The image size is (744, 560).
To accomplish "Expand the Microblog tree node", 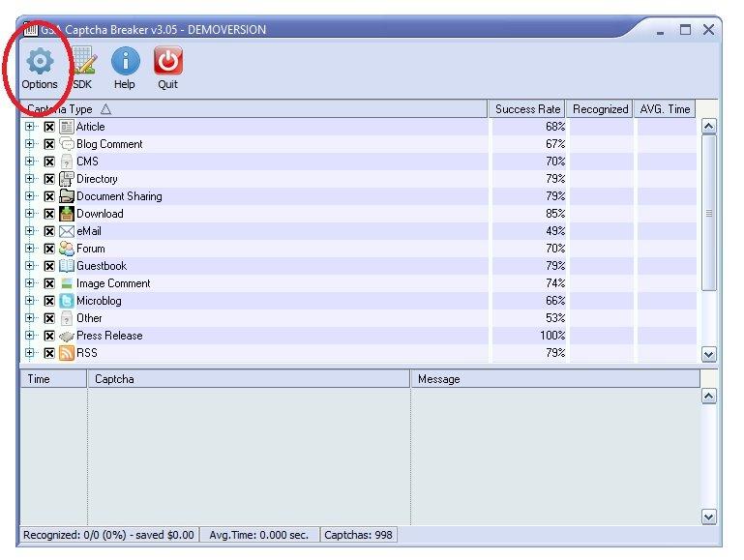I will [29, 301].
